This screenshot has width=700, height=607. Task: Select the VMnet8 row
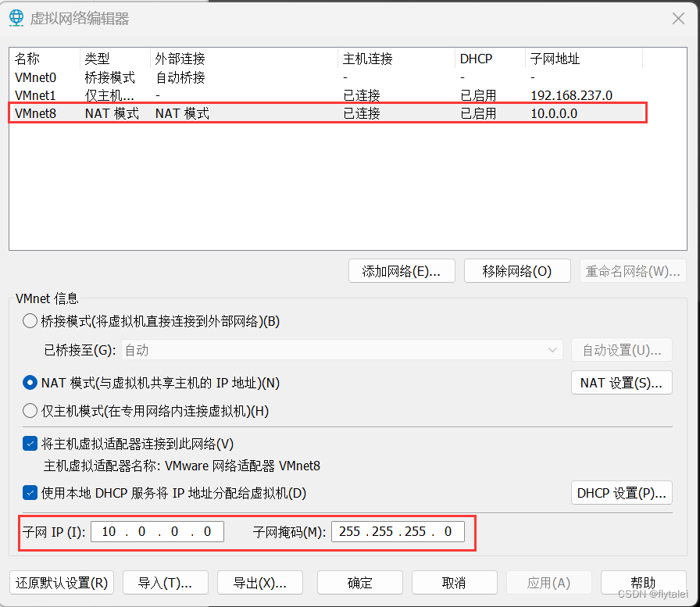click(x=327, y=113)
